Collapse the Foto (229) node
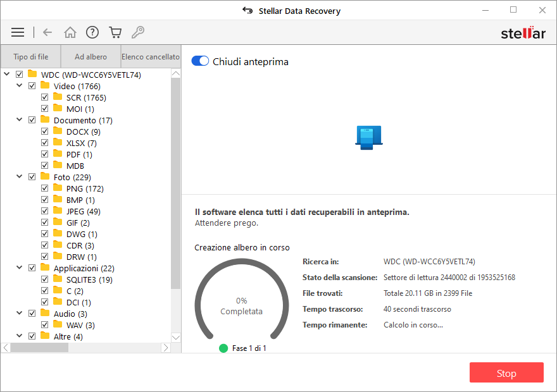 click(20, 176)
